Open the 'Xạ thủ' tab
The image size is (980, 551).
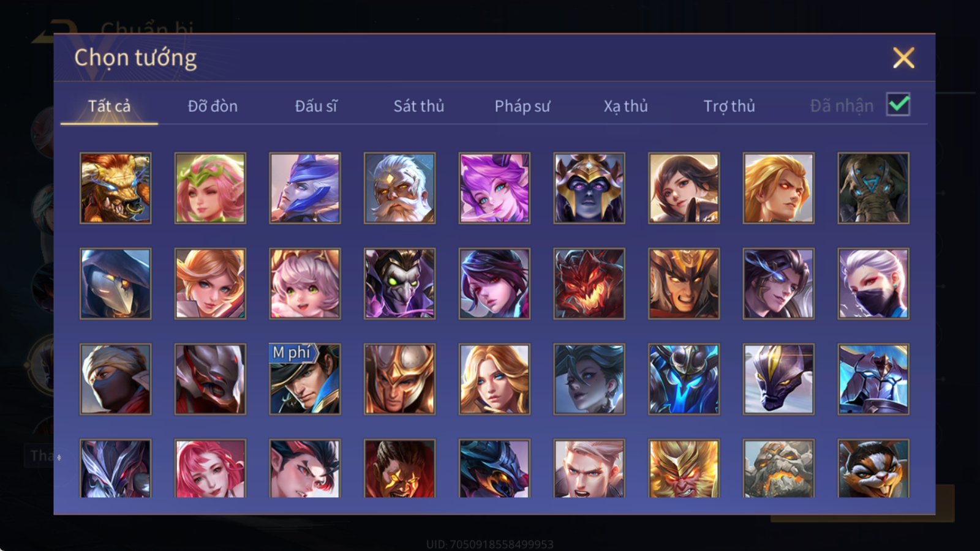click(625, 106)
